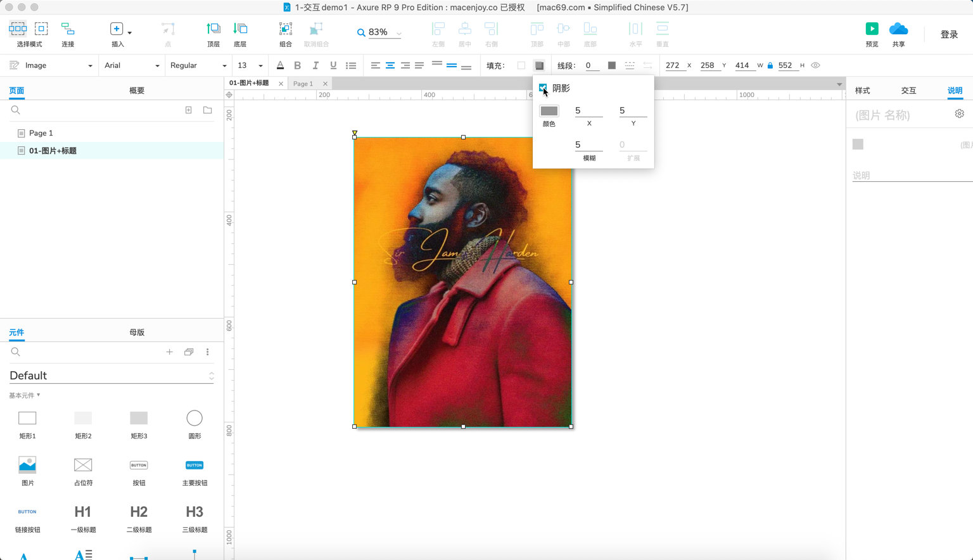Viewport: 973px width, 560px height.
Task: Select the 圆形 ellipse widget
Action: 194,424
